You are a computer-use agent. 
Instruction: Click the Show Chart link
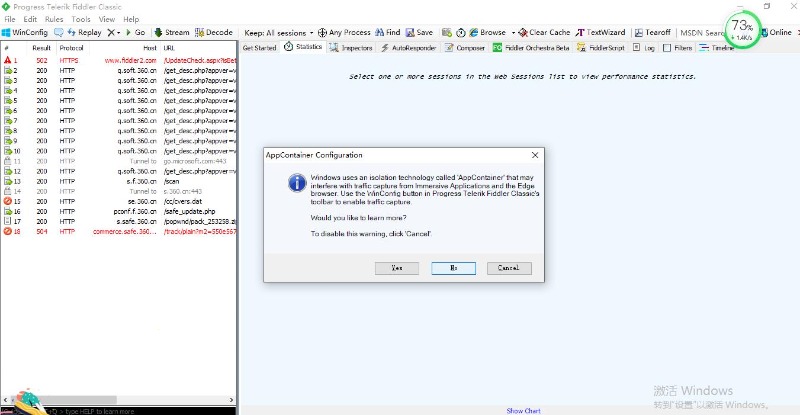click(523, 410)
